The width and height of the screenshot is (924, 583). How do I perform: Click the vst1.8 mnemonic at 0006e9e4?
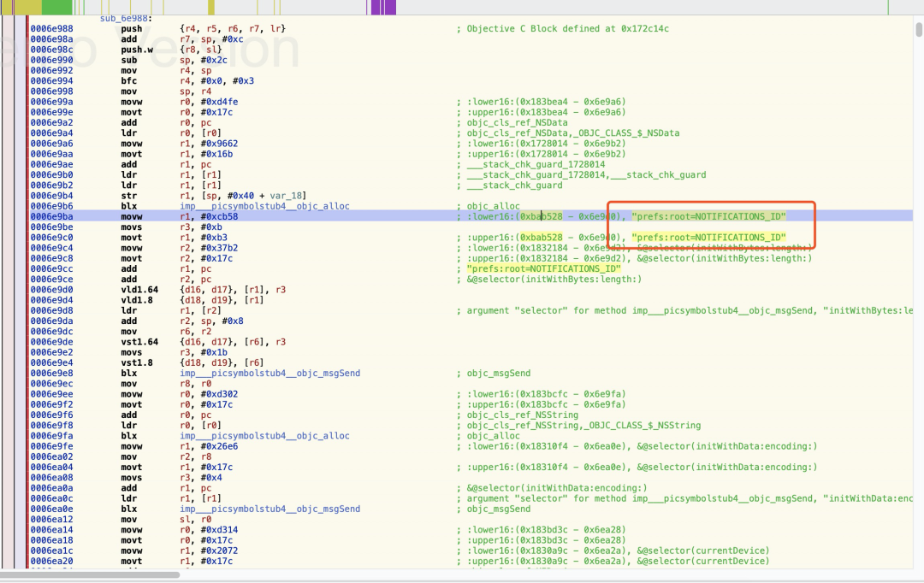(137, 362)
